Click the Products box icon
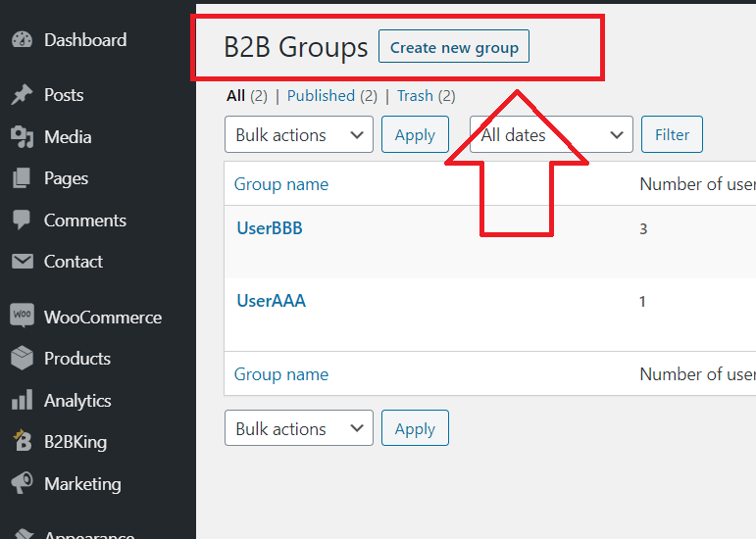The image size is (756, 539). (23, 358)
